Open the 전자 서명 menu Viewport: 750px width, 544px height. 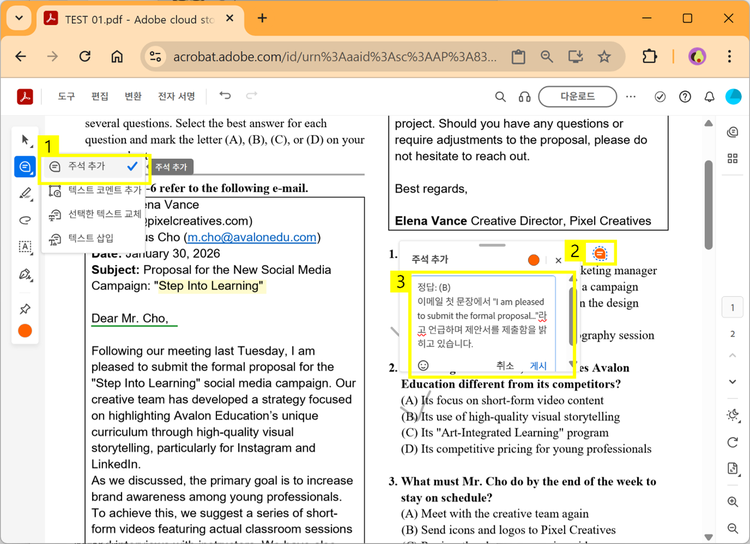[x=176, y=96]
